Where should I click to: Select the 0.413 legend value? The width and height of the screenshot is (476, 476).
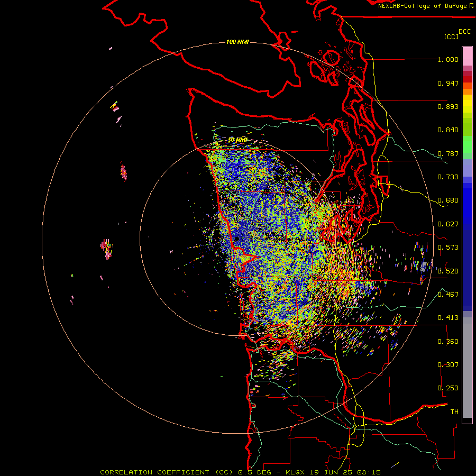pos(448,318)
